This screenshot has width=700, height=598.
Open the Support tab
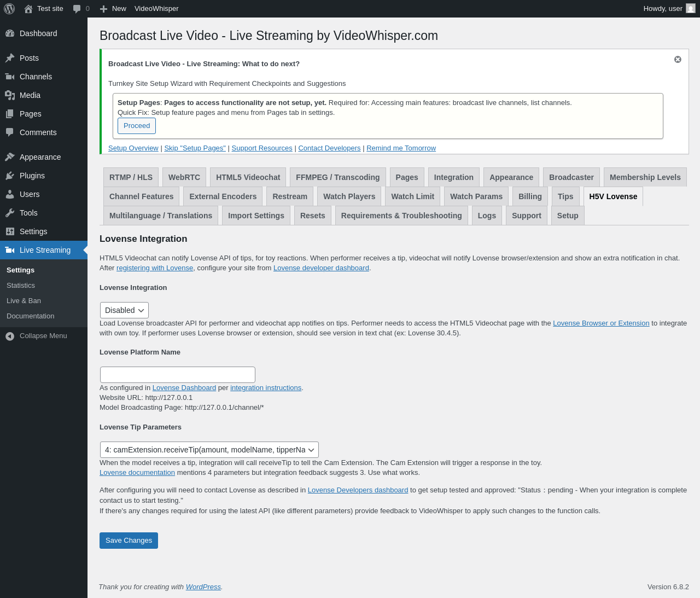[527, 216]
